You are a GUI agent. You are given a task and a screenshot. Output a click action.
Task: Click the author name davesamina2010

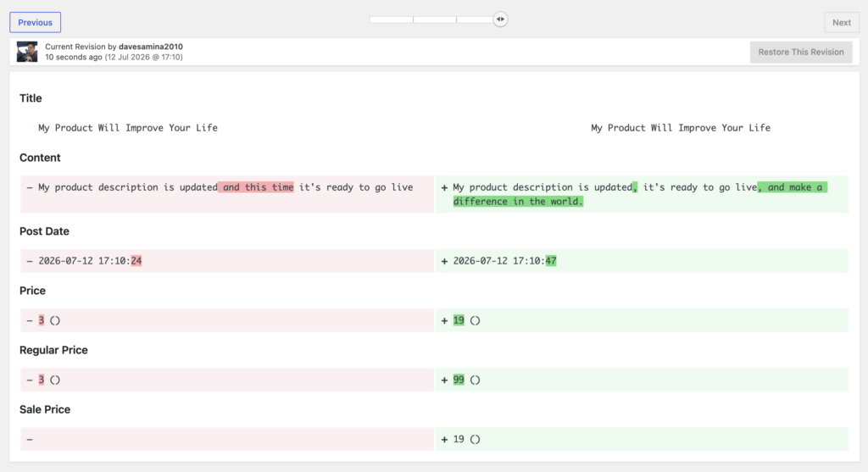click(151, 47)
